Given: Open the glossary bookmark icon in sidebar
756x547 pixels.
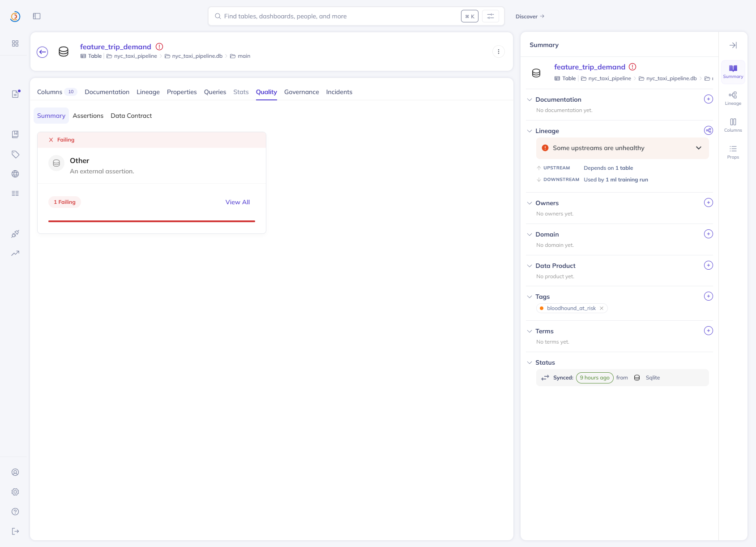Looking at the screenshot, I should click(15, 134).
